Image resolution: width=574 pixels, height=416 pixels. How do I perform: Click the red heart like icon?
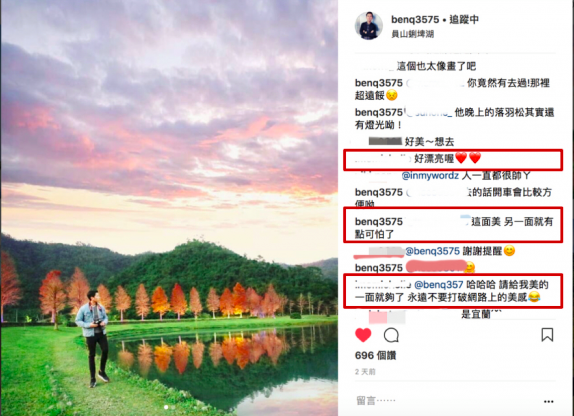coord(363,335)
